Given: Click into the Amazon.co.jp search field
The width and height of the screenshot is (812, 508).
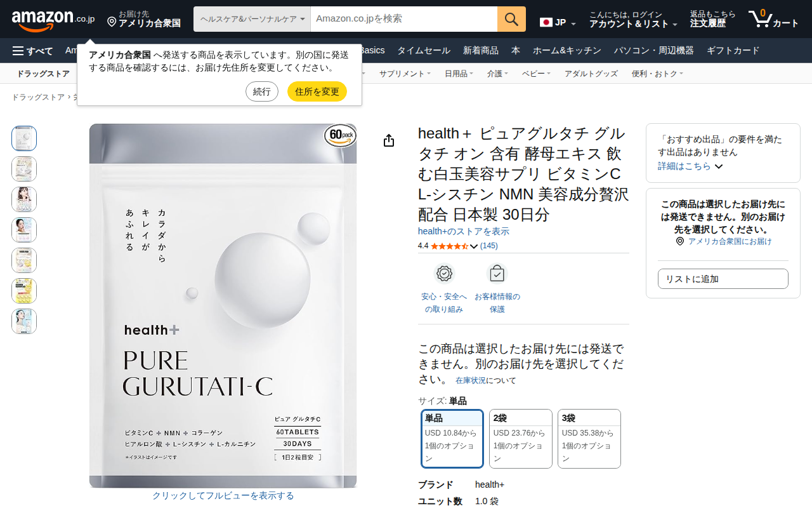Looking at the screenshot, I should [x=404, y=19].
